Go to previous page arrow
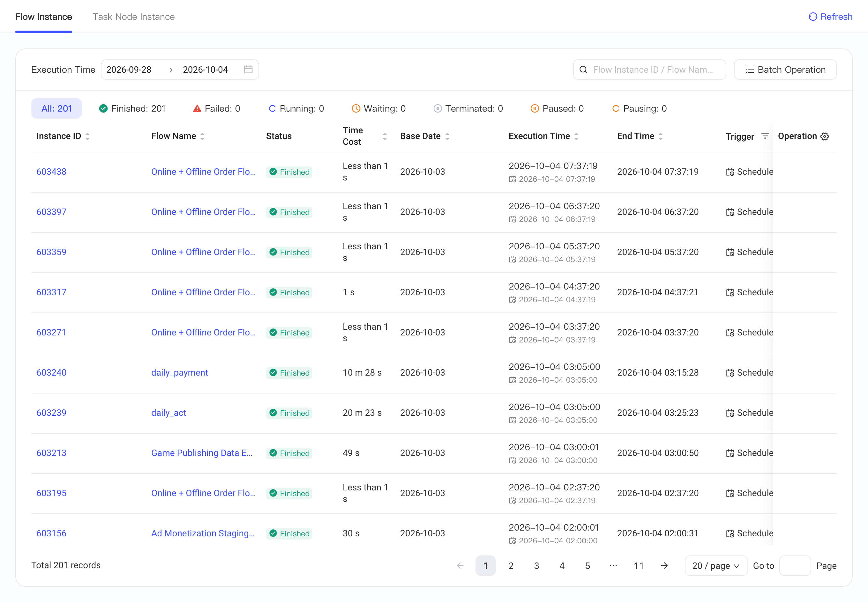The width and height of the screenshot is (868, 602). [x=460, y=565]
